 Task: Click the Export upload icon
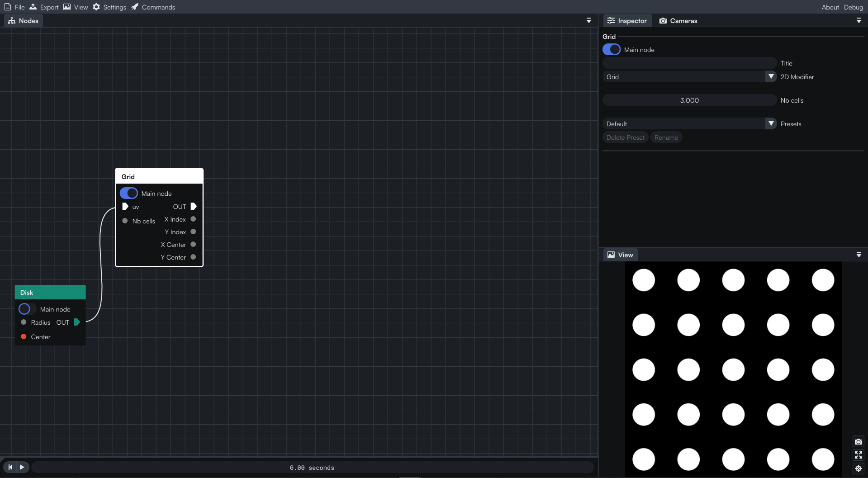pyautogui.click(x=33, y=7)
